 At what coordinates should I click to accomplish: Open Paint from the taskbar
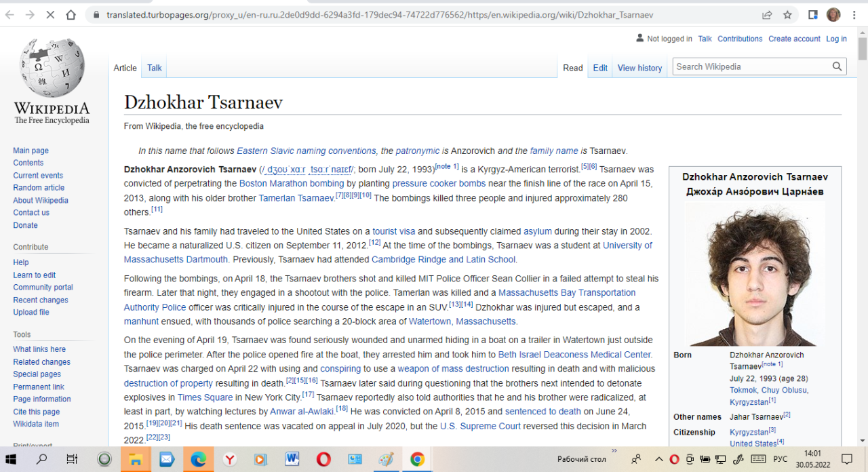[386, 459]
